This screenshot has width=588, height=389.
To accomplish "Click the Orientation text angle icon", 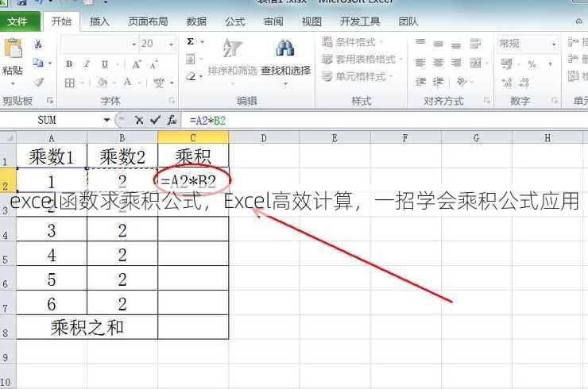I will click(x=462, y=81).
